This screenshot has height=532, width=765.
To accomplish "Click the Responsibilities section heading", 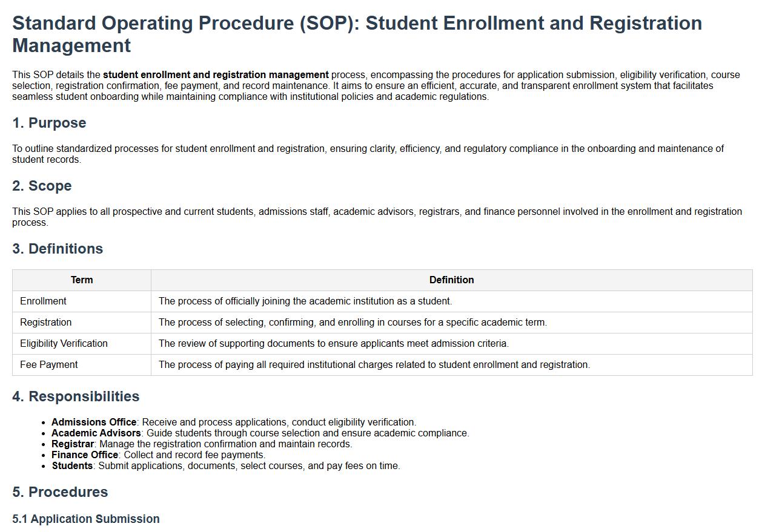I will point(76,396).
